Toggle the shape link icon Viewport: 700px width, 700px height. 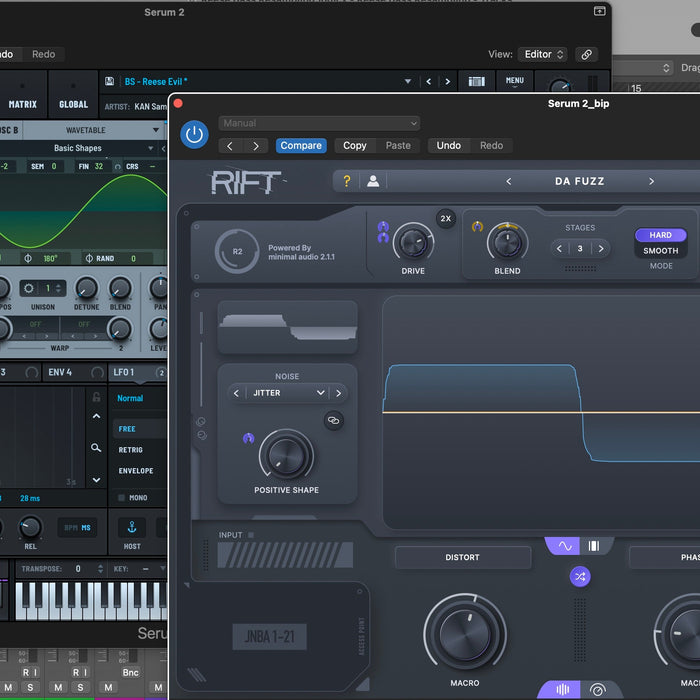tap(333, 420)
